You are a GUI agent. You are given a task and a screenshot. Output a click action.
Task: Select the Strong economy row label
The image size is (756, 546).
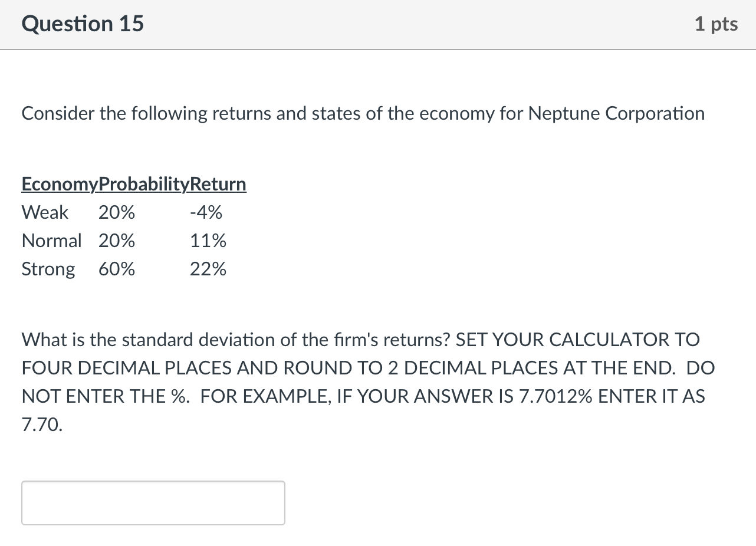pyautogui.click(x=48, y=269)
